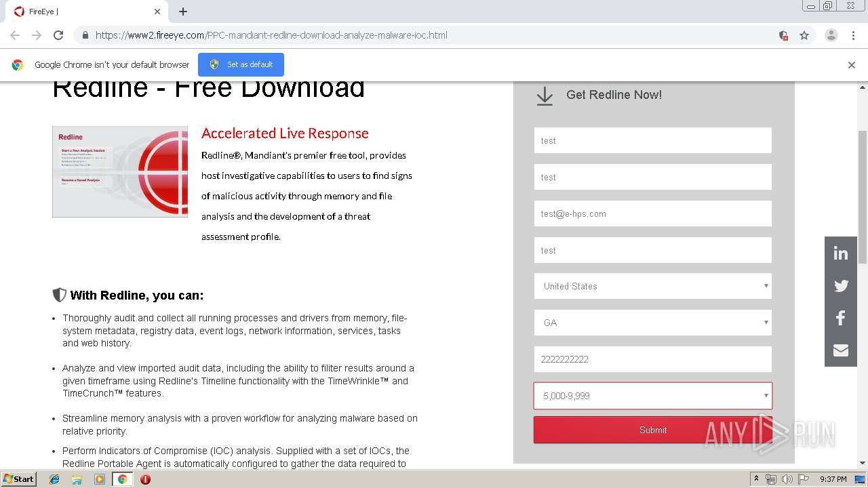Close the FireEye tab

157,12
